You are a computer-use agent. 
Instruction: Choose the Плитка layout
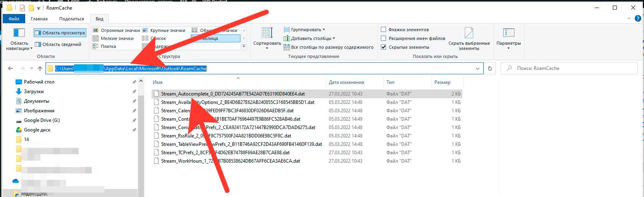[x=104, y=46]
